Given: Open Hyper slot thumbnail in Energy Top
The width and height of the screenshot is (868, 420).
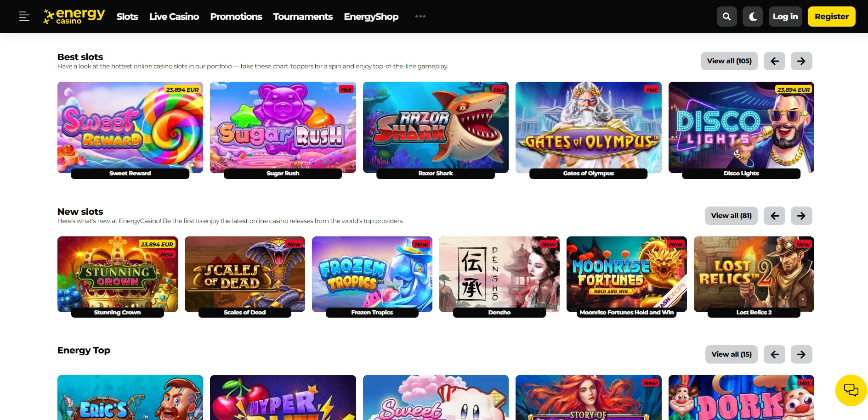Looking at the screenshot, I should point(283,398).
